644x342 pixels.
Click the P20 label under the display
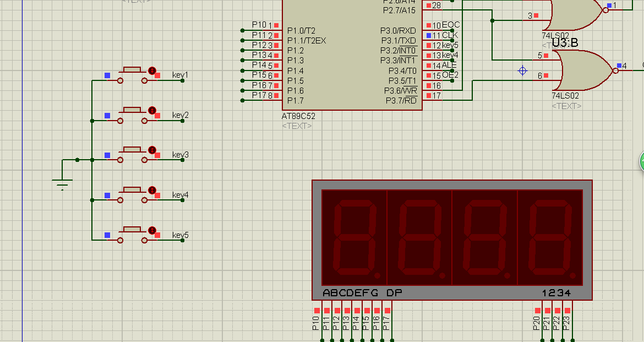(537, 323)
